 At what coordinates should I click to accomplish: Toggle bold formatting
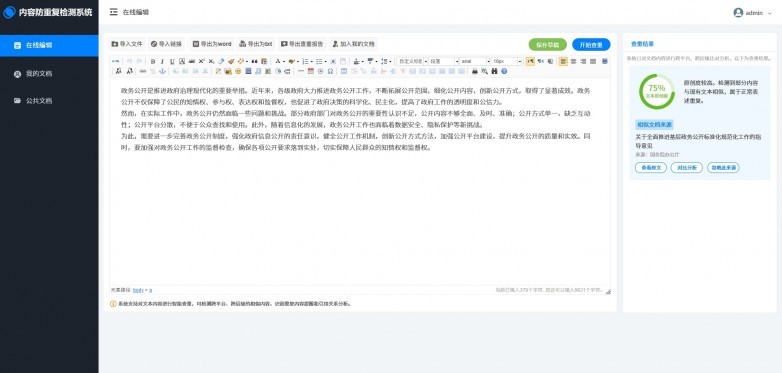pos(153,61)
